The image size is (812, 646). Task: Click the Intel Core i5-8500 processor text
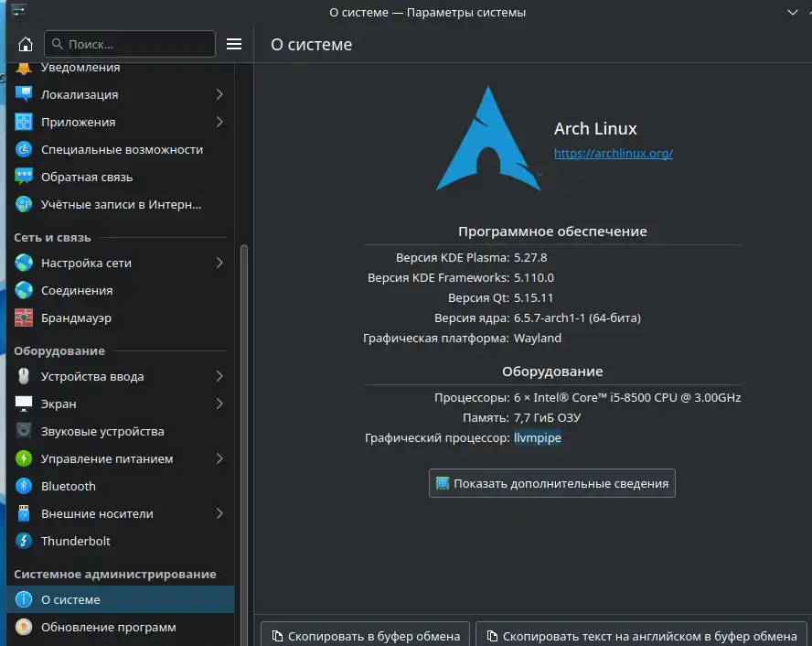coord(627,397)
